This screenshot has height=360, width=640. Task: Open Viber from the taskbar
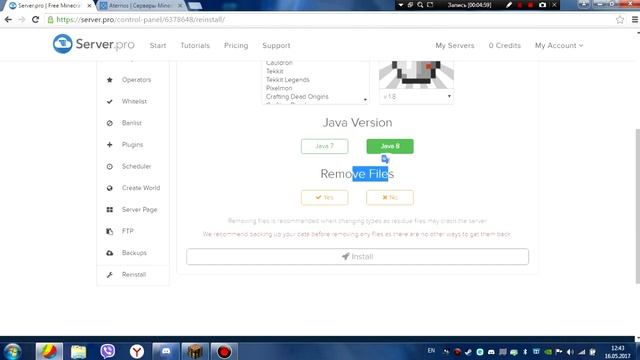108,351
